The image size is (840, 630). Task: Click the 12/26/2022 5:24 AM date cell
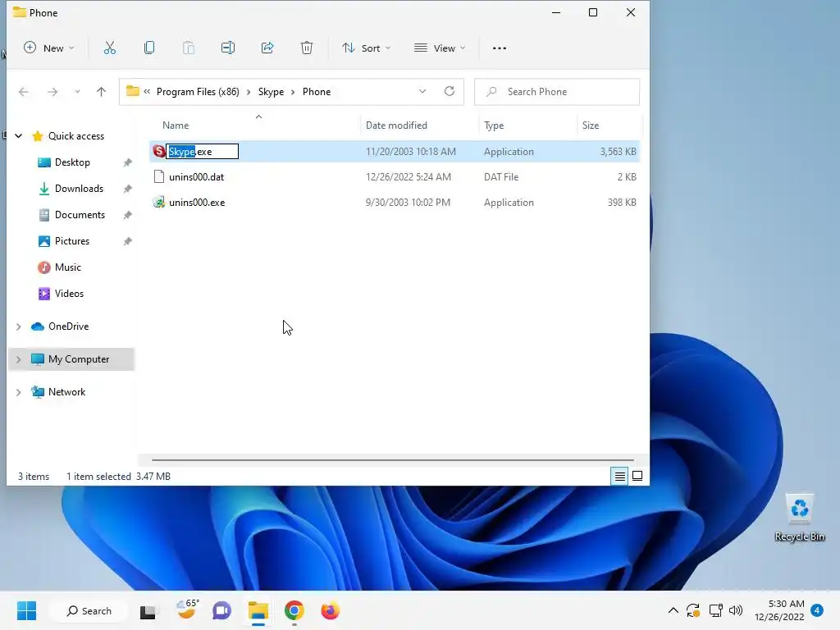409,177
